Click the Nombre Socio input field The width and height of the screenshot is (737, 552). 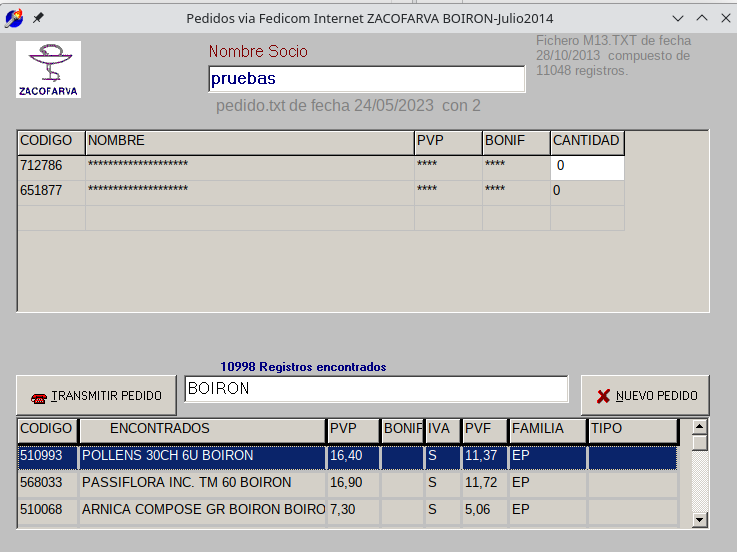[x=366, y=79]
